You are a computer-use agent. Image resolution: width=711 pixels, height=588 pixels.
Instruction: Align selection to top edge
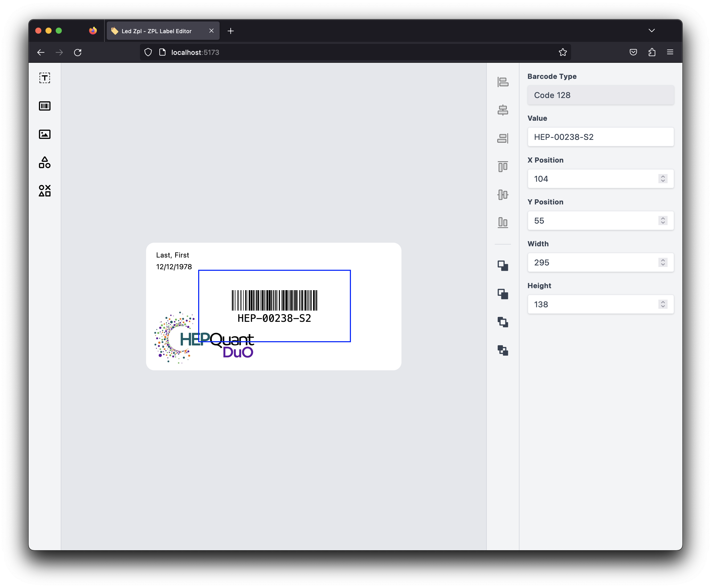click(x=503, y=166)
